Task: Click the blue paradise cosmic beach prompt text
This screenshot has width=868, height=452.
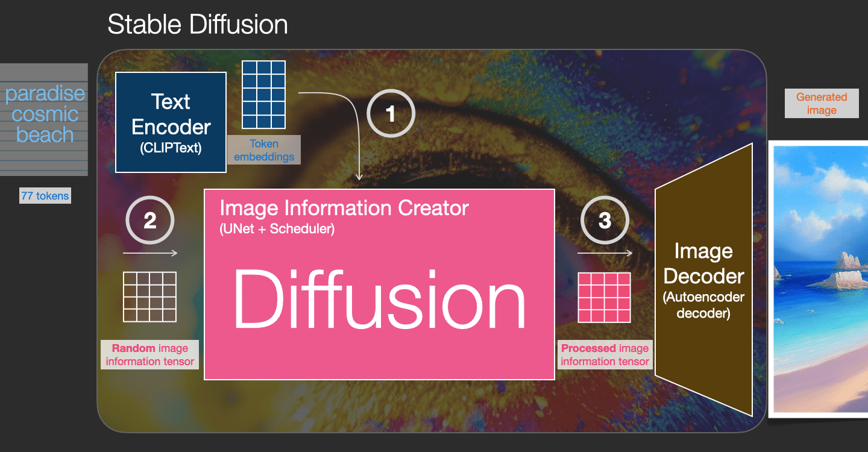Action: (44, 113)
